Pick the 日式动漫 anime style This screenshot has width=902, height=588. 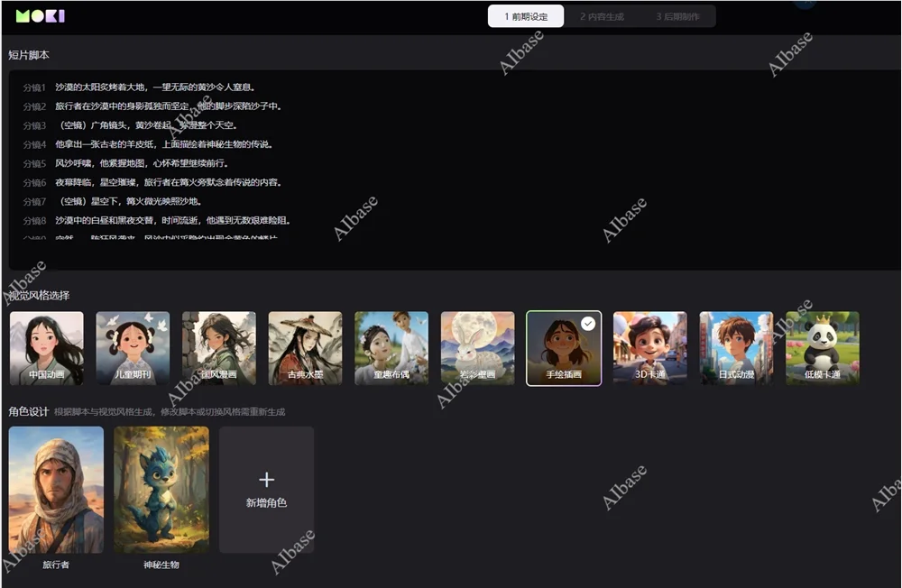click(x=736, y=348)
